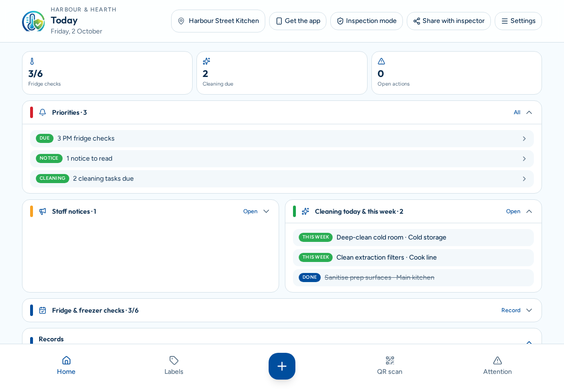The image size is (564, 392).
Task: Select Clean extraction filters cleaning task
Action: 413,258
